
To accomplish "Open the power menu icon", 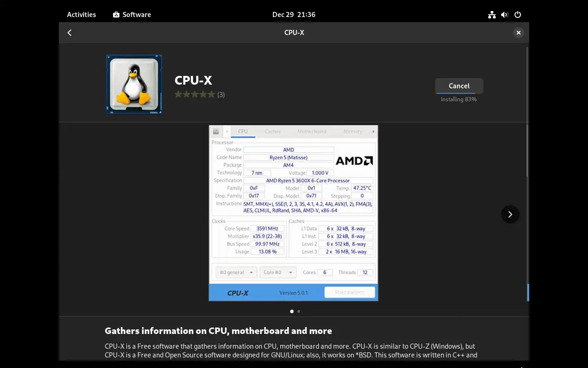I will coord(518,15).
